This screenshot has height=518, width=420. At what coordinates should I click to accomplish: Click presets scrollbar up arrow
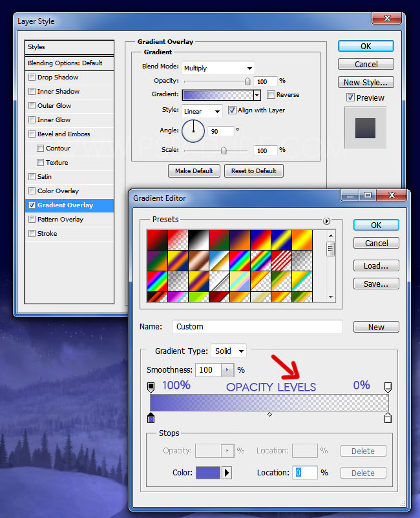tap(331, 236)
